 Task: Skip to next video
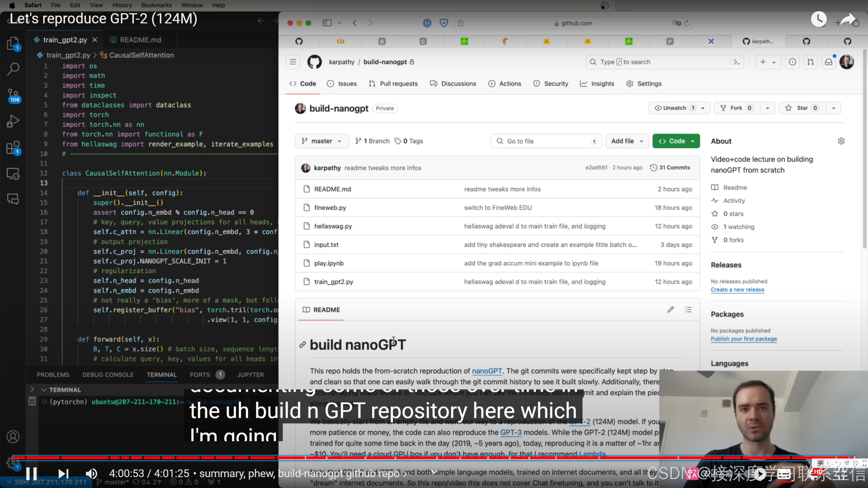[63, 473]
